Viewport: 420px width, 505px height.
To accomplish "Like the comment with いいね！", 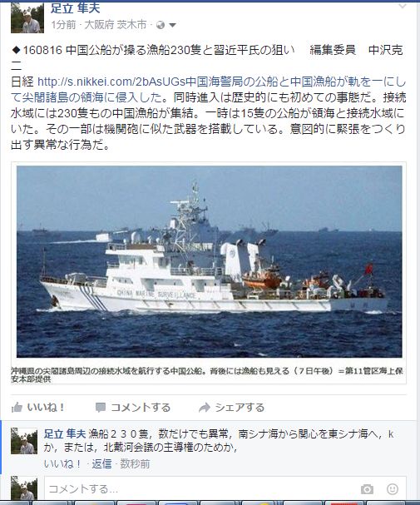I will click(62, 464).
